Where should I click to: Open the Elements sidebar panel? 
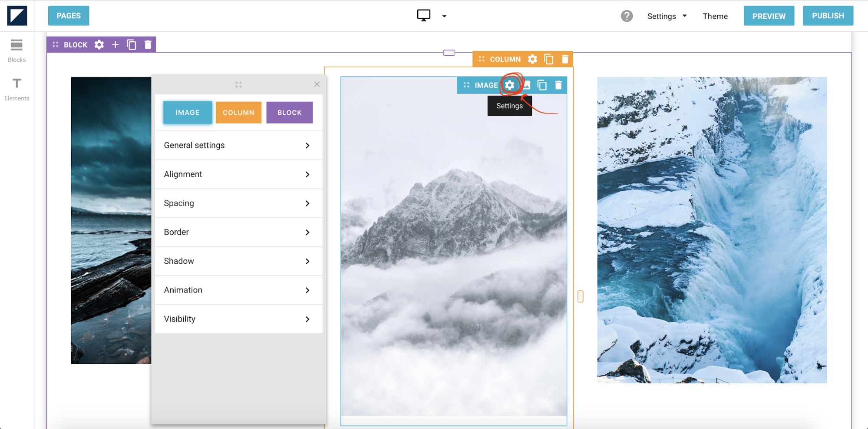coord(17,89)
